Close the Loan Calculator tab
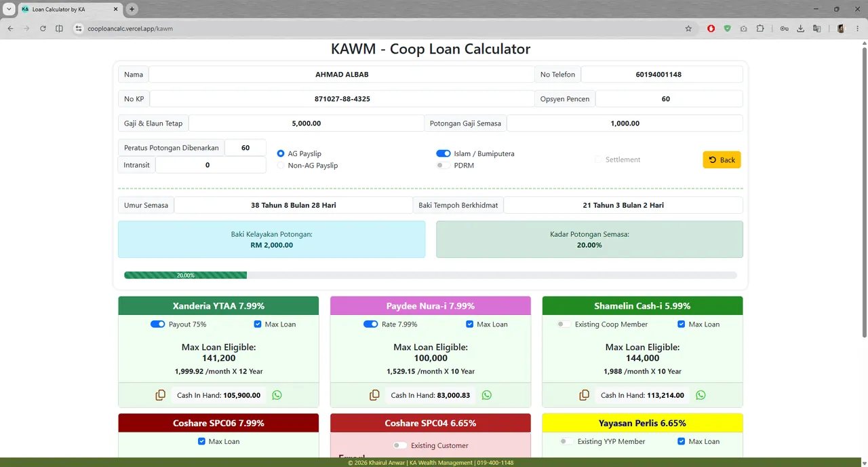The height and width of the screenshot is (467, 868). (115, 10)
